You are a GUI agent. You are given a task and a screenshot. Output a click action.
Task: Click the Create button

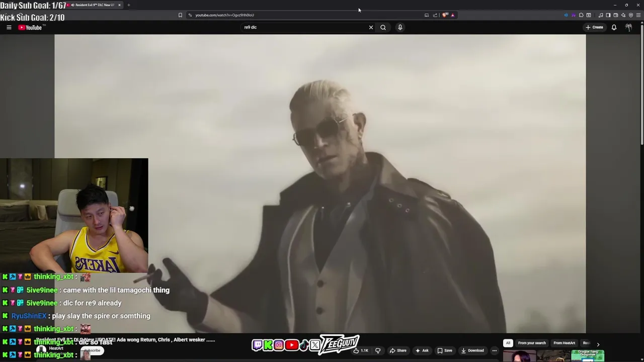point(594,27)
